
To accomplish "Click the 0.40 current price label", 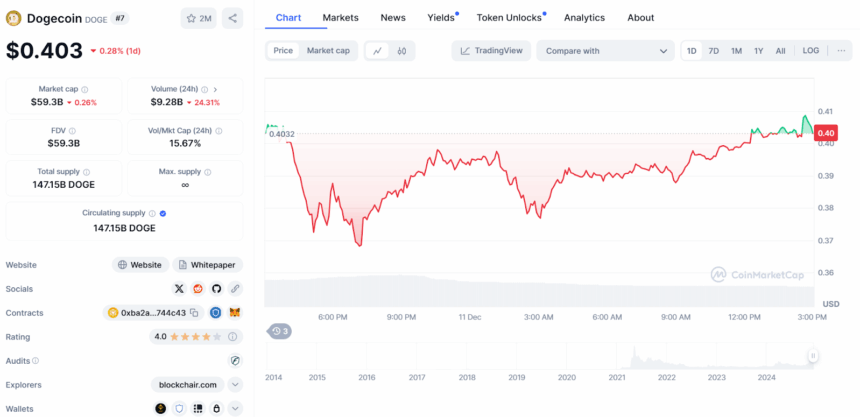I will [x=825, y=133].
